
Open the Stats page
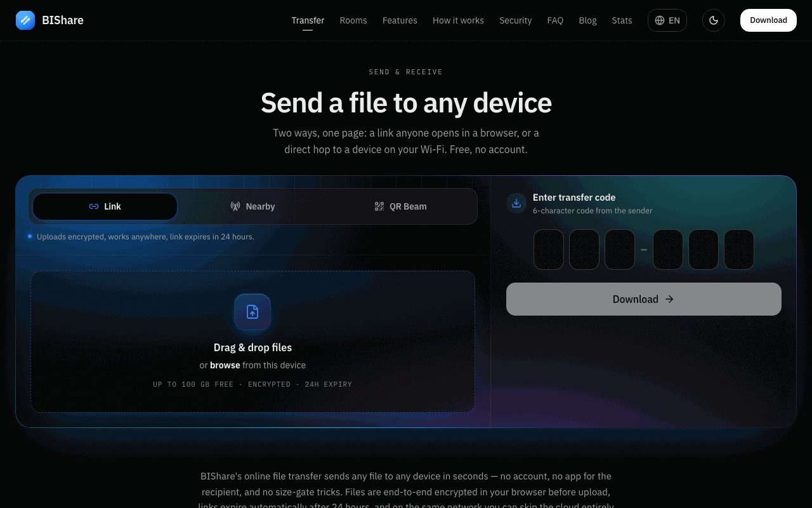(622, 20)
